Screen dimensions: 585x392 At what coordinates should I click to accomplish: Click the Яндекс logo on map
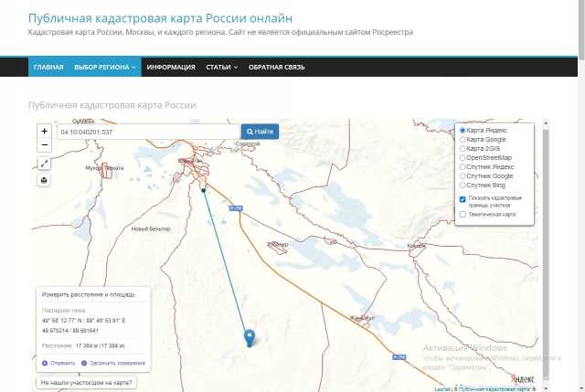pos(523,379)
